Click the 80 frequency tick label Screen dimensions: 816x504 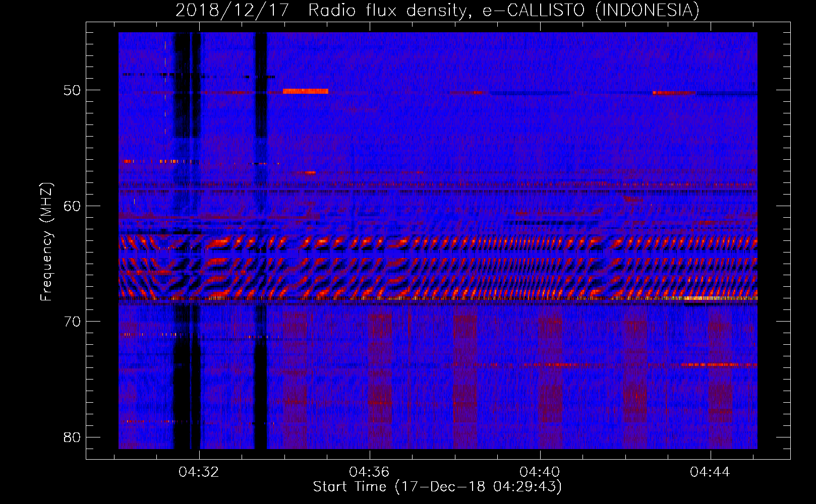click(72, 437)
